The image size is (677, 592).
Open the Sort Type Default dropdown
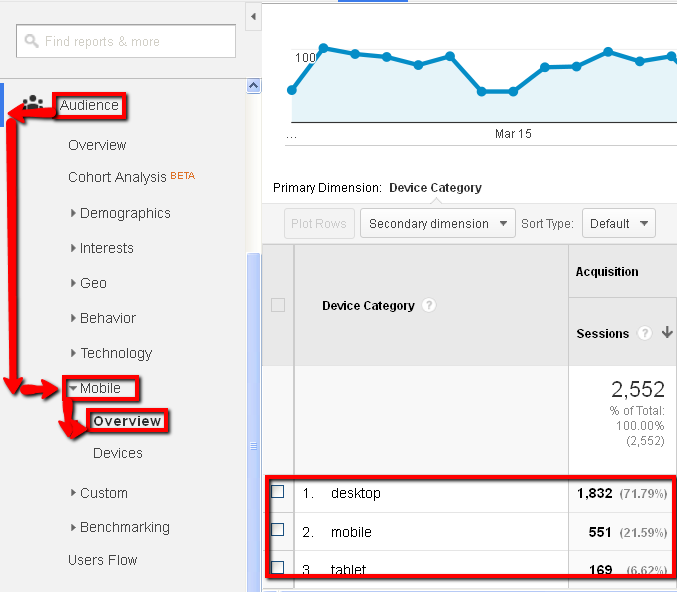pos(618,224)
